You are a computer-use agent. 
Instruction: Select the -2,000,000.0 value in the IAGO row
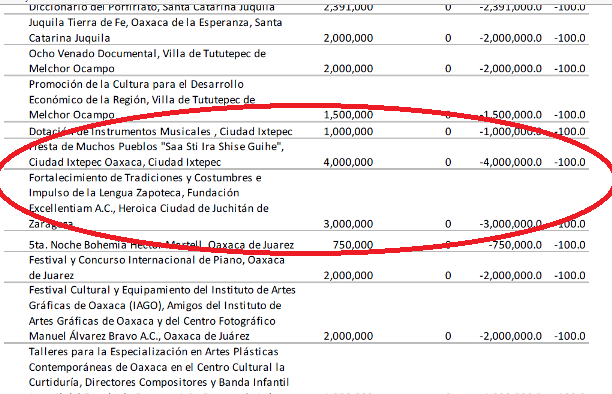click(511, 336)
